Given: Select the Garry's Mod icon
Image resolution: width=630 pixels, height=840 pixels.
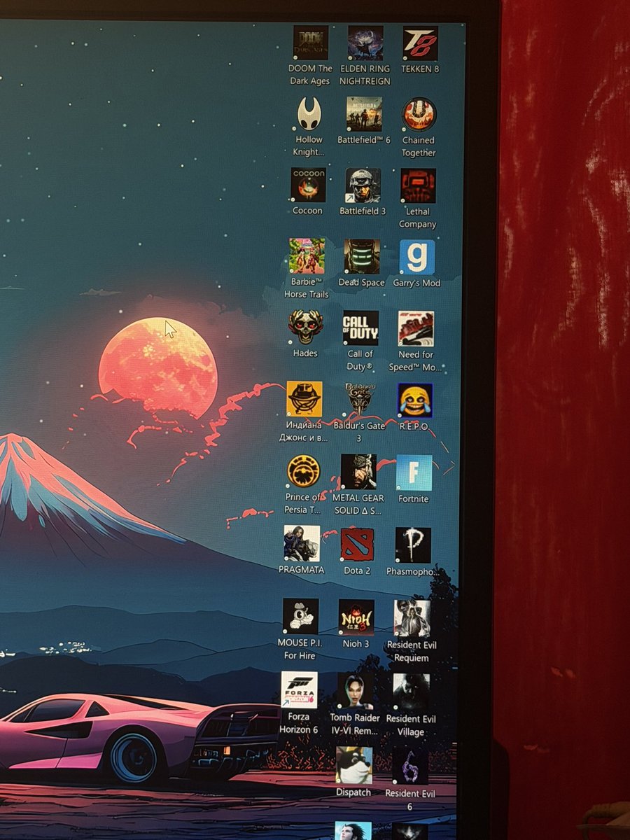Looking at the screenshot, I should point(417,258).
